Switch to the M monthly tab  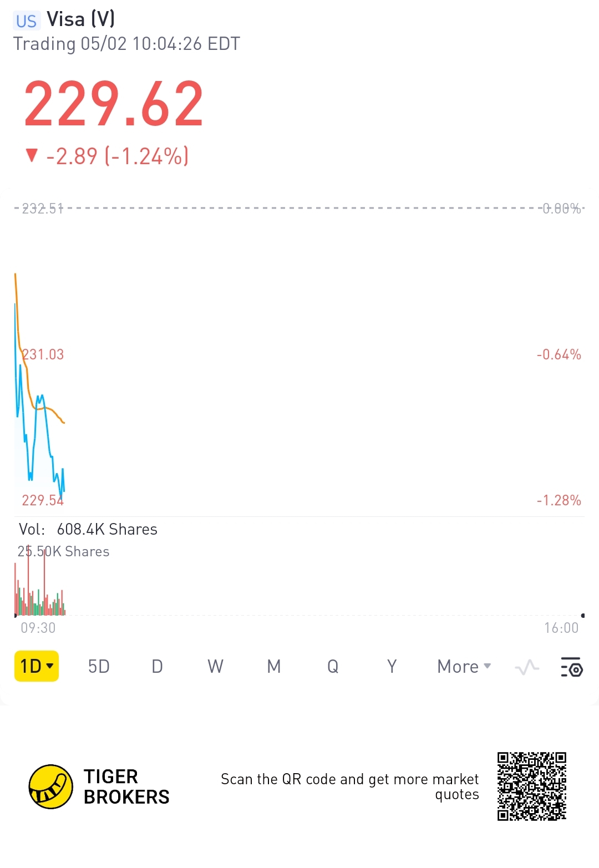tap(273, 666)
